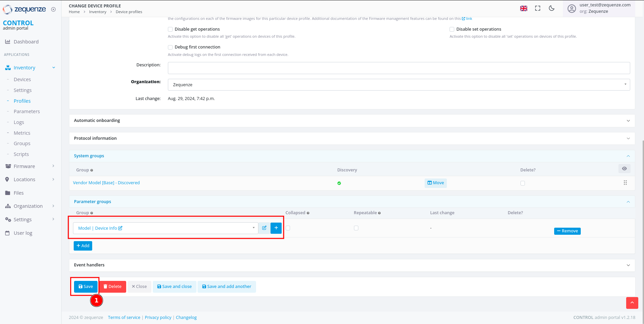Click the edit icon beside group dropdown
Screen dimensions: 644x324
(264, 228)
